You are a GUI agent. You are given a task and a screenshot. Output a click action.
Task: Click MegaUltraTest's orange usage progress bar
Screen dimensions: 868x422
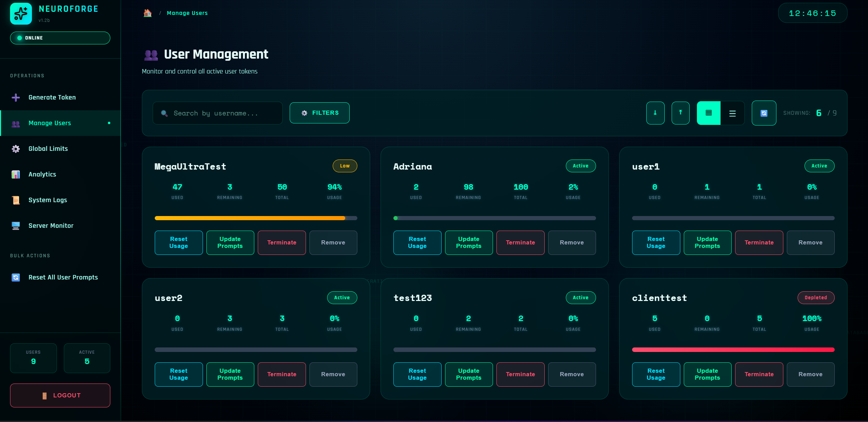(250, 218)
